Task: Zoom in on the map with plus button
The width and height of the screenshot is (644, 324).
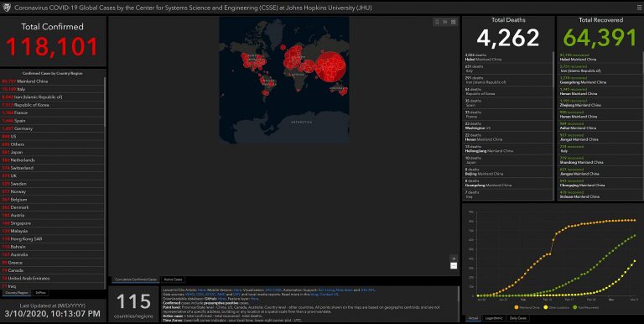Action: tap(454, 259)
